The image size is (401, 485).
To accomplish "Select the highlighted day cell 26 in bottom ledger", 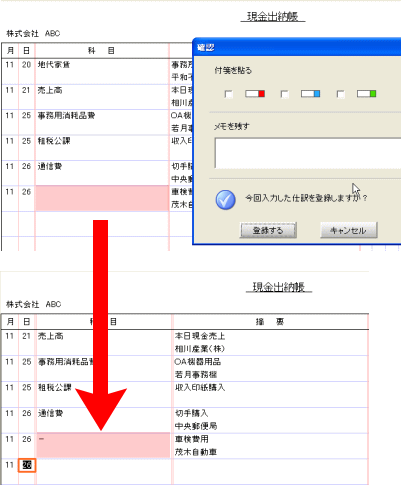I will tap(27, 465).
